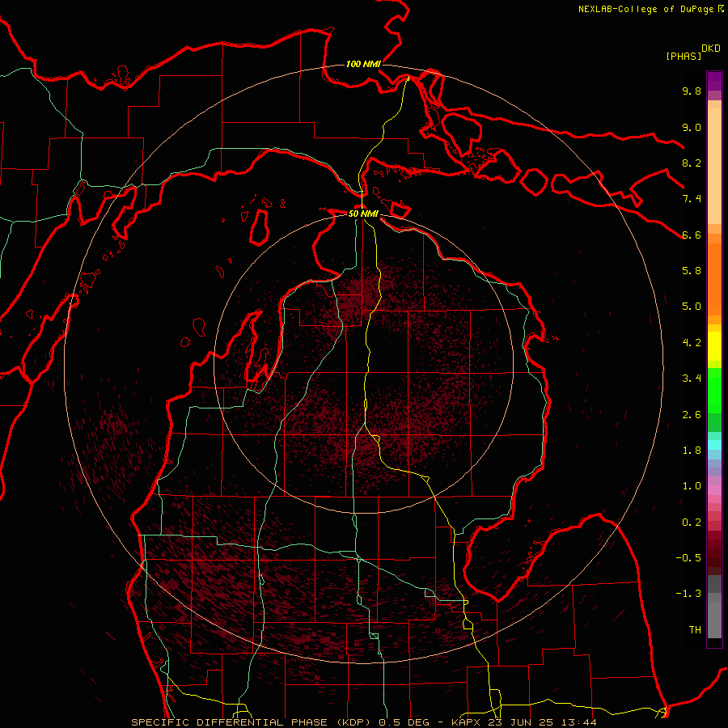Click the 5.8 scale value
Screen dimensions: 728x728
point(692,271)
